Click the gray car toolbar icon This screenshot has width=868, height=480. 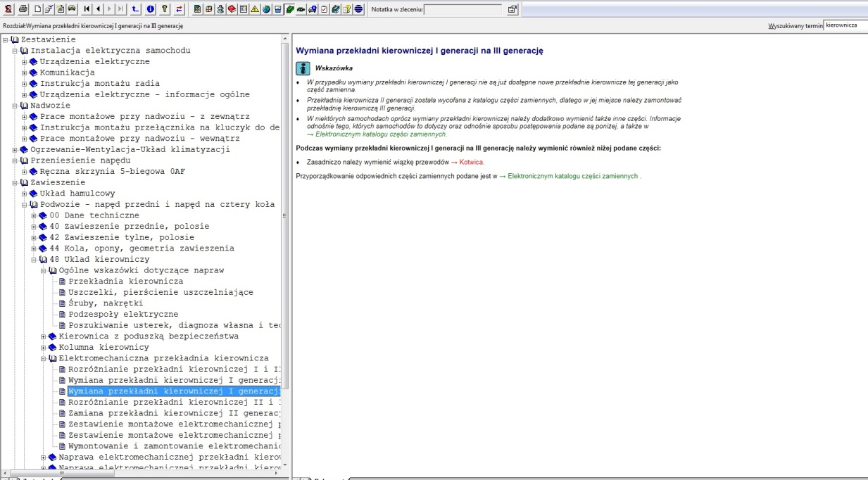tap(71, 9)
